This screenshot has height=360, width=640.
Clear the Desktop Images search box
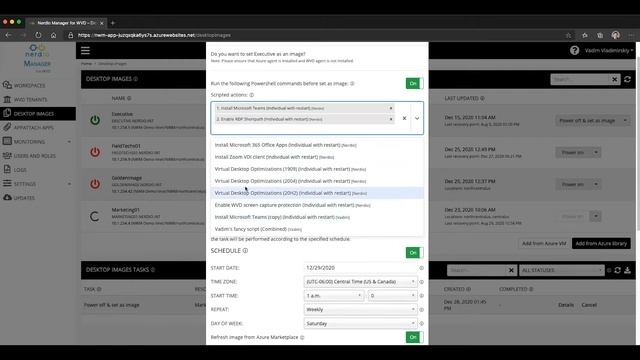(614, 79)
